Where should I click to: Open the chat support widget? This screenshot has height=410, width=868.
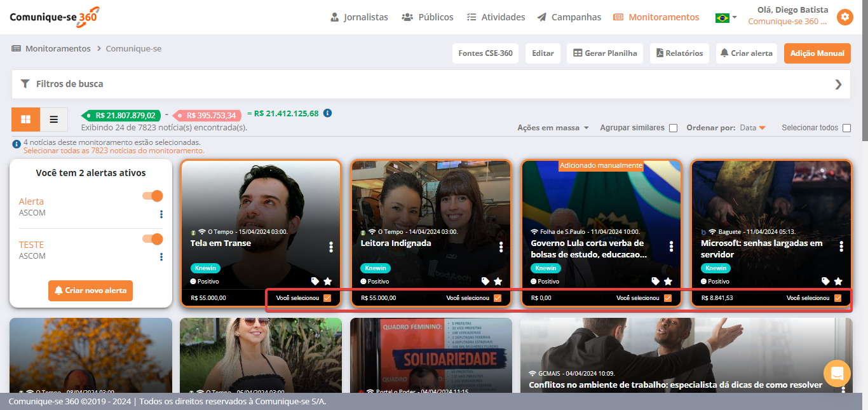click(837, 373)
